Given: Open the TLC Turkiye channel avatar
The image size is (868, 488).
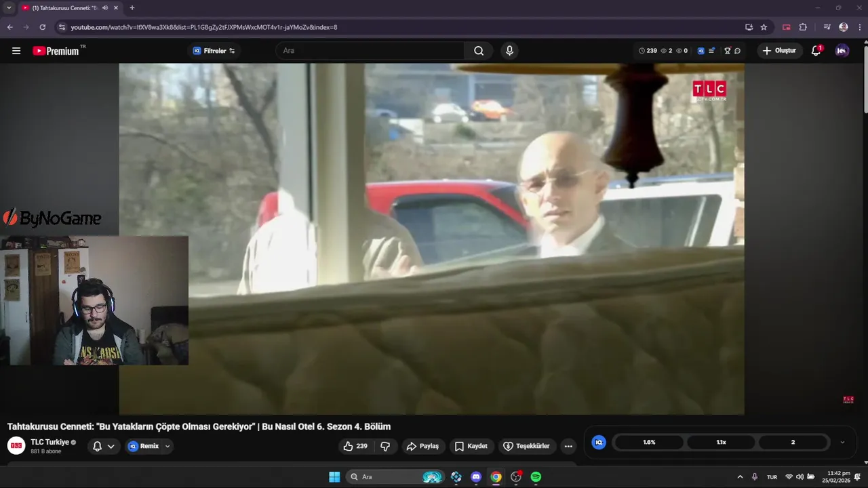Looking at the screenshot, I should click(x=16, y=445).
